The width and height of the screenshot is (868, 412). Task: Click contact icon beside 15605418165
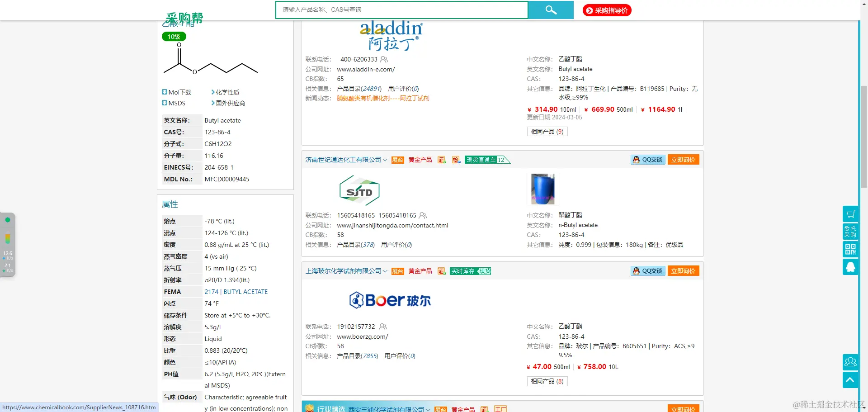point(423,215)
